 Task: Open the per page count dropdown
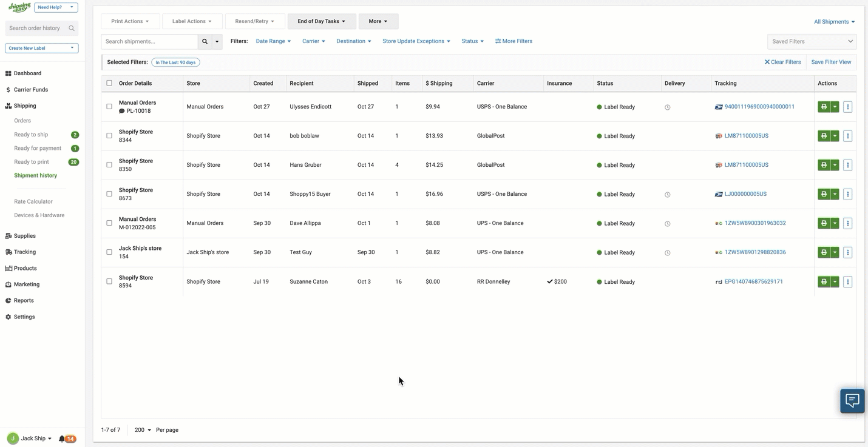(x=143, y=430)
